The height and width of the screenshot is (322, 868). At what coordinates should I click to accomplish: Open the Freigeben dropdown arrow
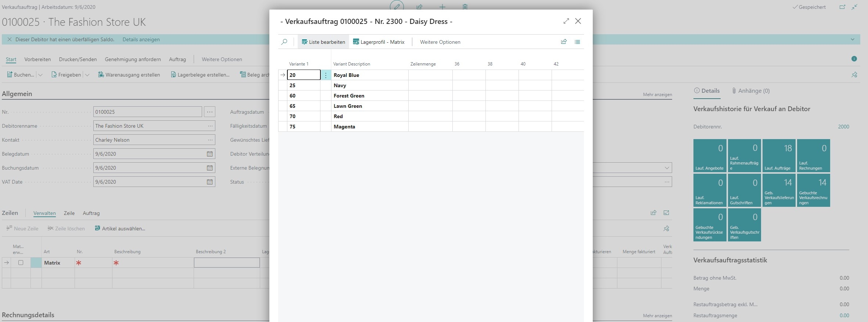tap(87, 75)
